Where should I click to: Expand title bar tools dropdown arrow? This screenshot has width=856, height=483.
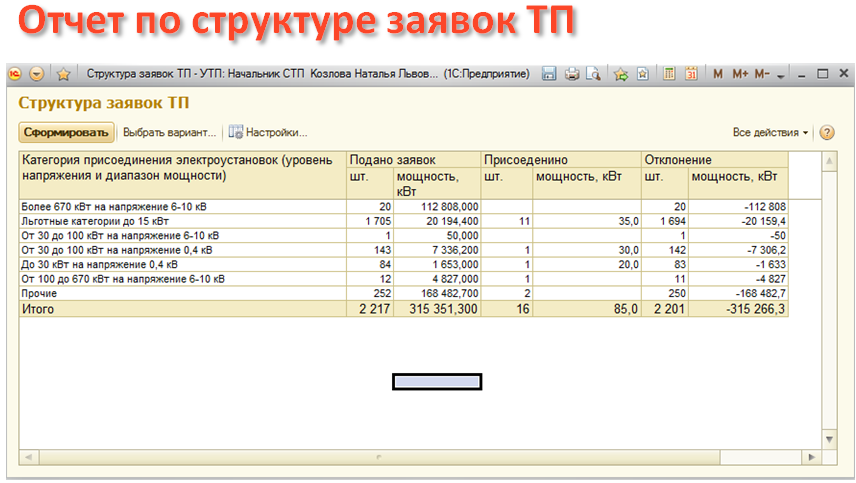pos(781,75)
